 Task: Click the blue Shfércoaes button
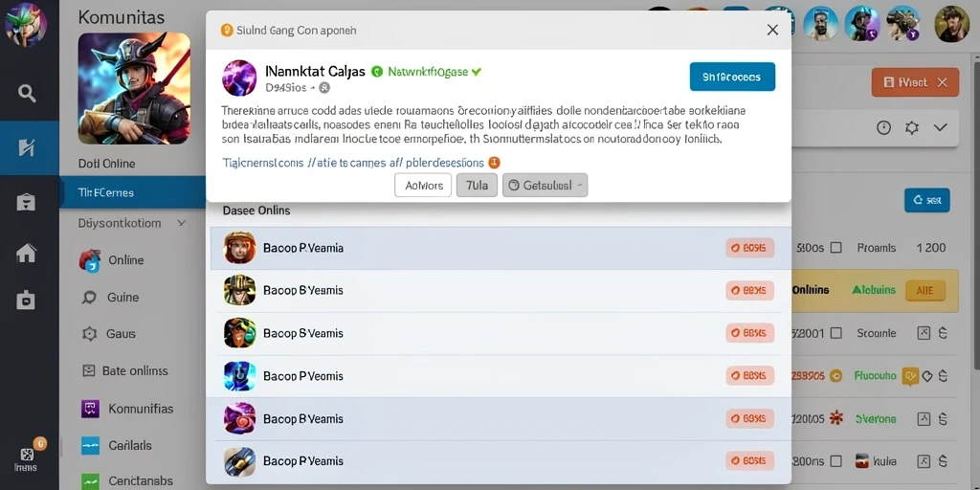732,77
